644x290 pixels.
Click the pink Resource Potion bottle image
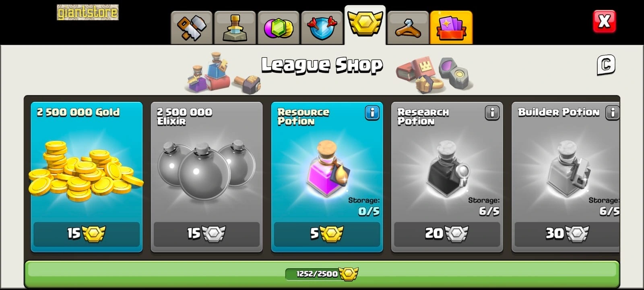327,168
